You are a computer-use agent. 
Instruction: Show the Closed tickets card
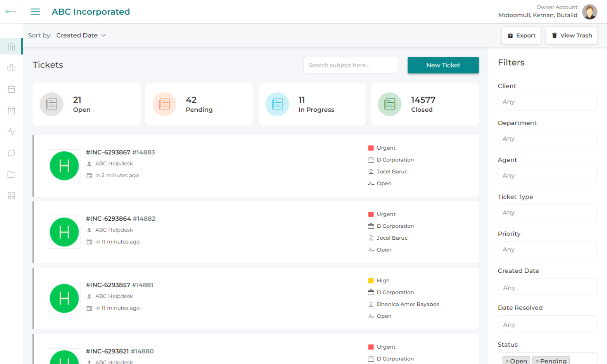[x=424, y=105]
